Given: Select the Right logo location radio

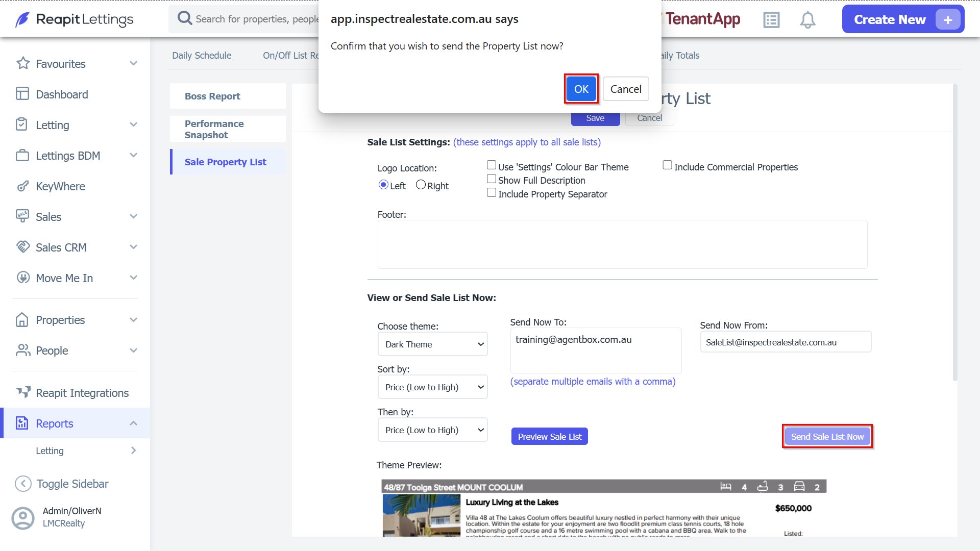Looking at the screenshot, I should click(421, 185).
